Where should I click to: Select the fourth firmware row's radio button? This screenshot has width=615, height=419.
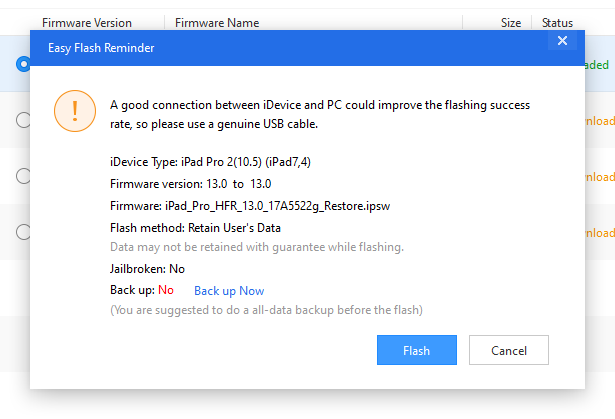tap(23, 232)
